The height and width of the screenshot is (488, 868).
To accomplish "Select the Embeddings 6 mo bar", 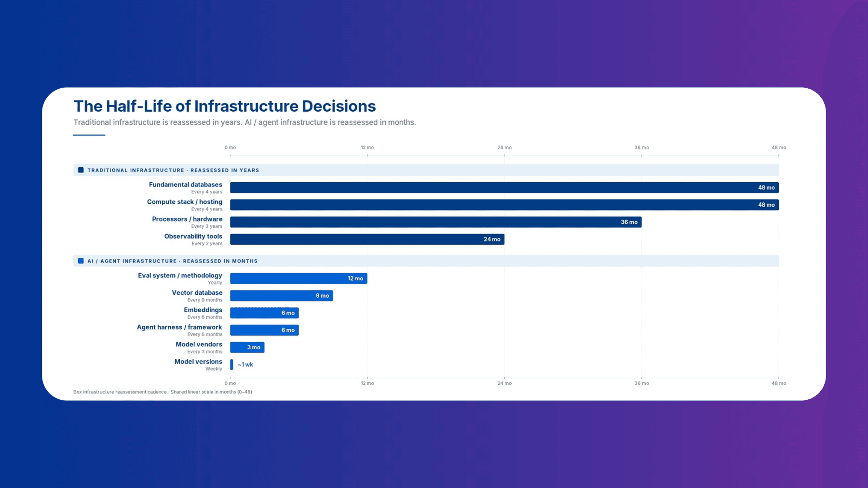I will coord(264,313).
